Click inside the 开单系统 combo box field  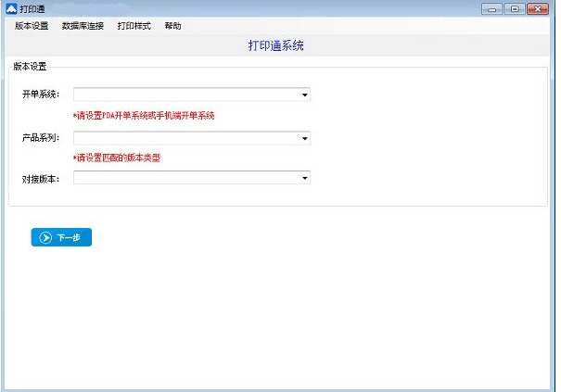(192, 95)
